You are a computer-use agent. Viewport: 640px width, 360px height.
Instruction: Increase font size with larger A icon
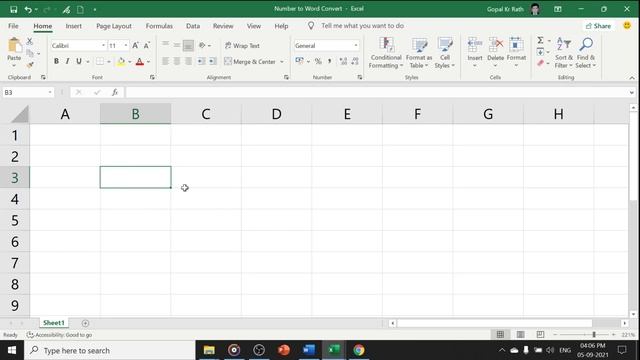coord(135,45)
